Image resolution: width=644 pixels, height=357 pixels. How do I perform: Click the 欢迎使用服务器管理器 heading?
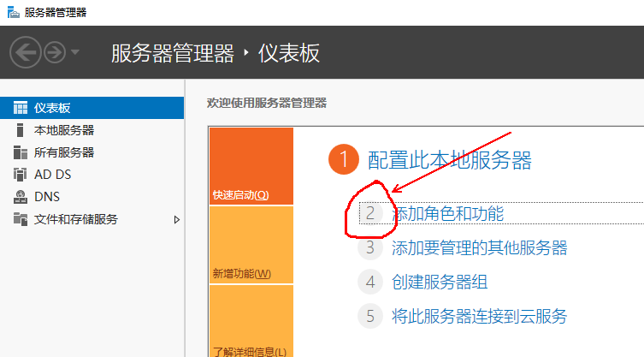(267, 103)
